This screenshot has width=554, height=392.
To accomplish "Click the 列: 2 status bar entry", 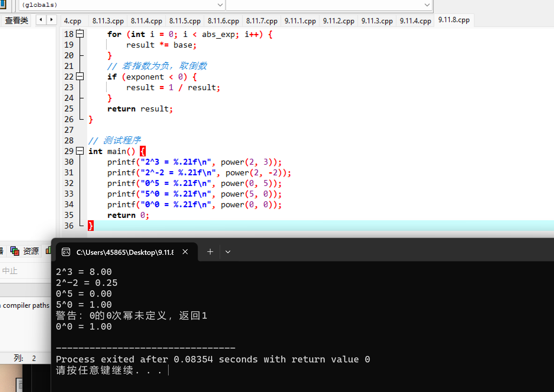I will (x=25, y=358).
